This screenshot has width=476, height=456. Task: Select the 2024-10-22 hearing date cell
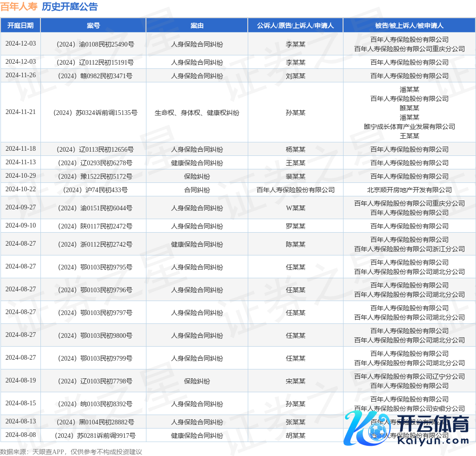tap(20, 189)
